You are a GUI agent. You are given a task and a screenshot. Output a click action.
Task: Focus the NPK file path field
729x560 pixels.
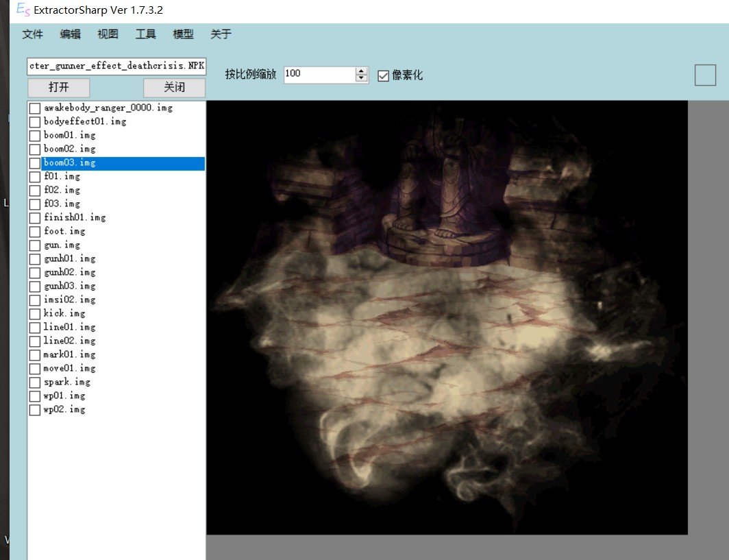point(116,66)
